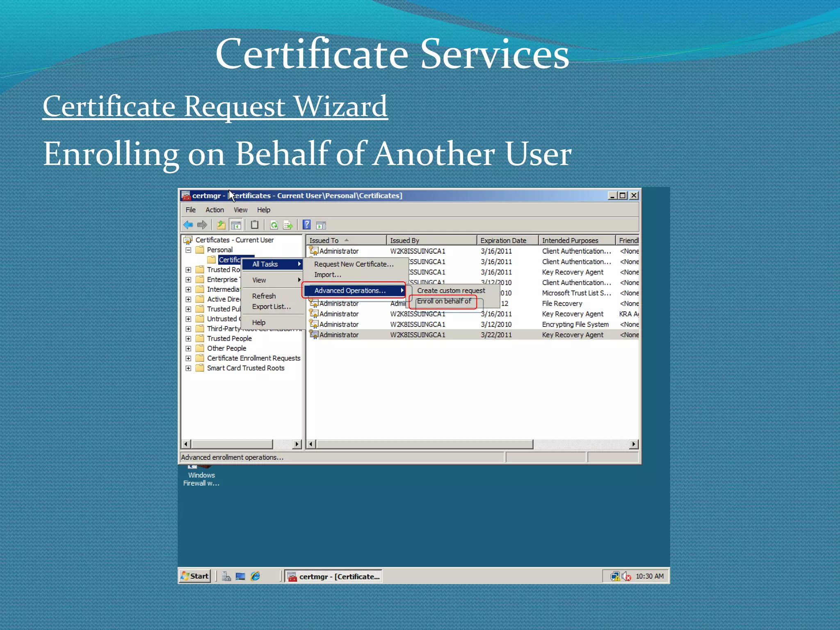This screenshot has width=840, height=630.
Task: Expand the Other People tree node
Action: coord(188,348)
